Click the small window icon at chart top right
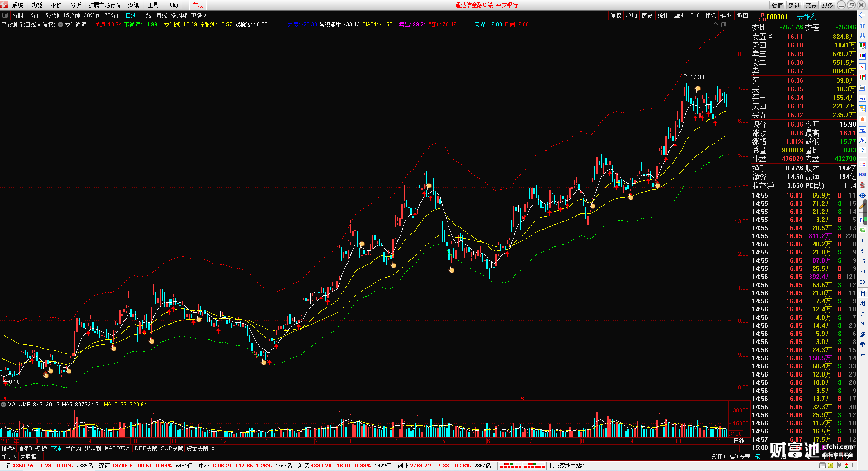Viewport: 868px width, 471px height. 724,24
